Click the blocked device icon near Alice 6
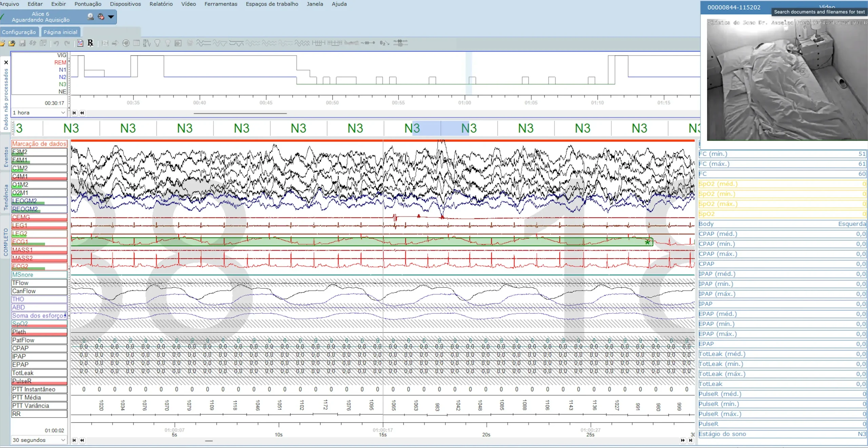 (x=101, y=17)
